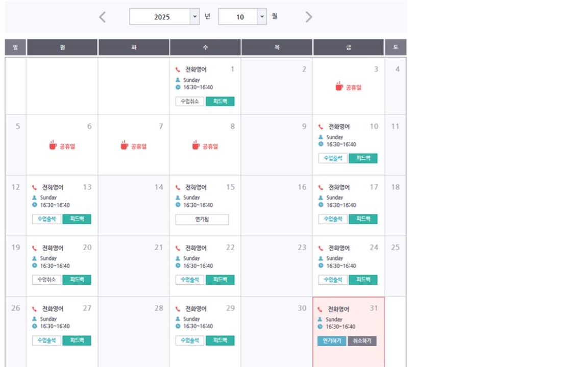This screenshot has height=367, width=588.
Task: Click the phone icon on October 1 class
Action: 178,70
